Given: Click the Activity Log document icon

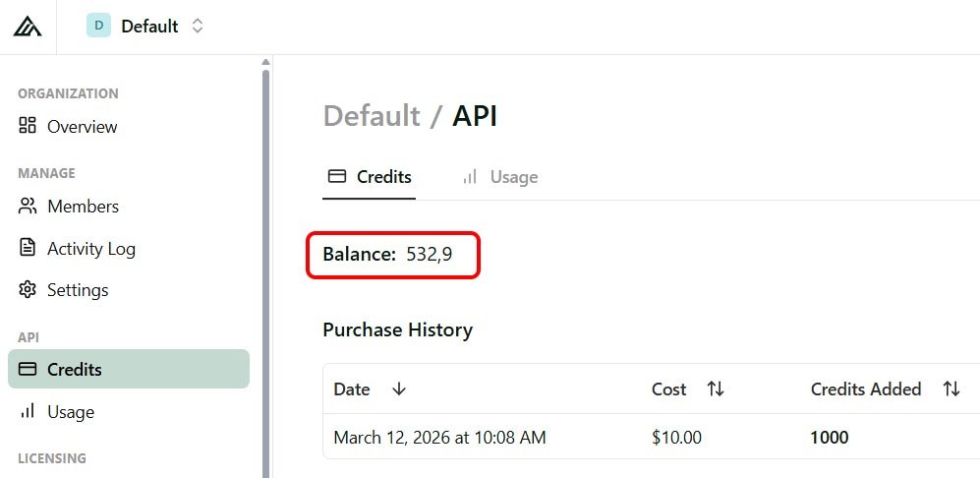Looking at the screenshot, I should [28, 248].
